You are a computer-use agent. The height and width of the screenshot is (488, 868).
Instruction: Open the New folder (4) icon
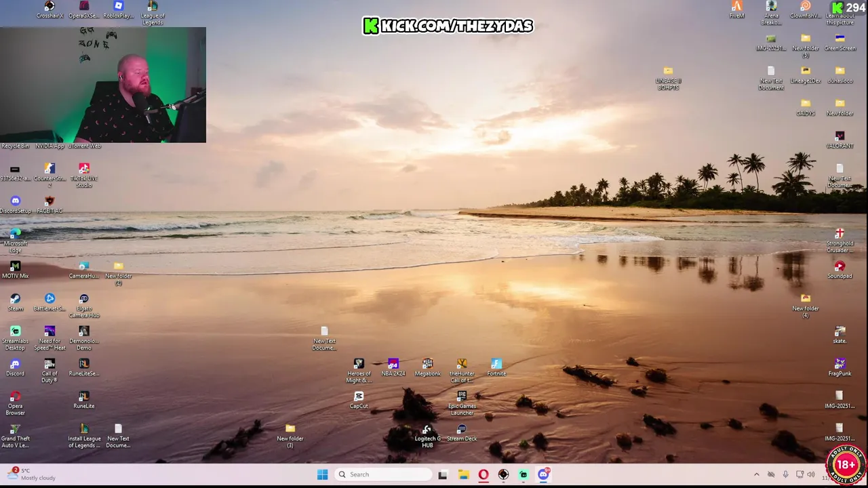pyautogui.click(x=806, y=305)
